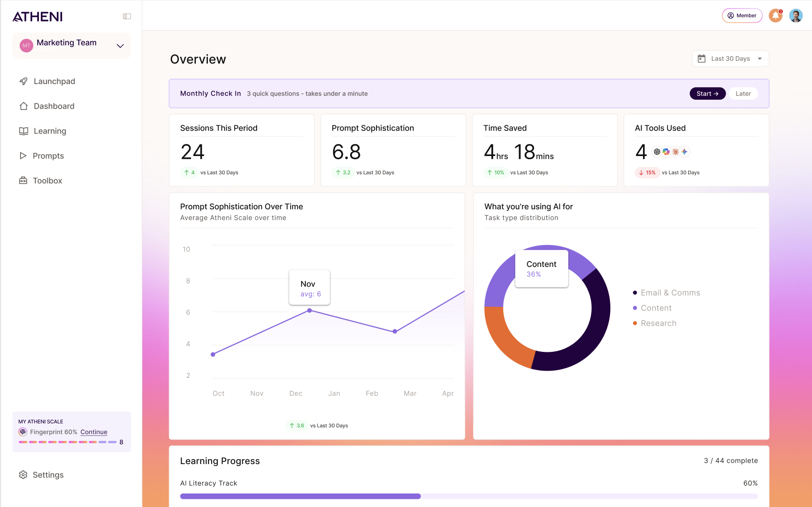This screenshot has height=507, width=812.
Task: Select the Email & Comms legend item
Action: click(666, 293)
